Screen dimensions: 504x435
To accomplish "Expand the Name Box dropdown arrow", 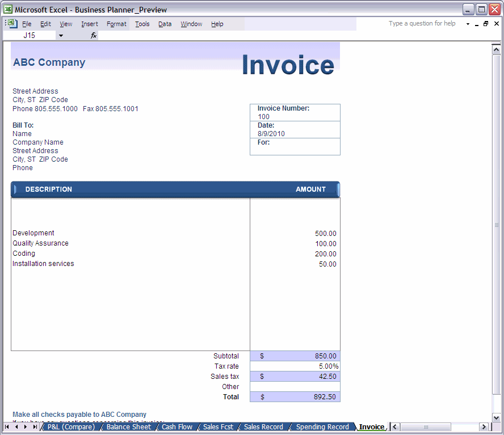I will [61, 36].
